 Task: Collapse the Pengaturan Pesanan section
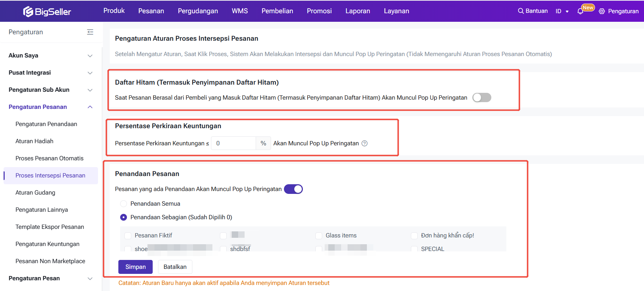click(x=90, y=107)
